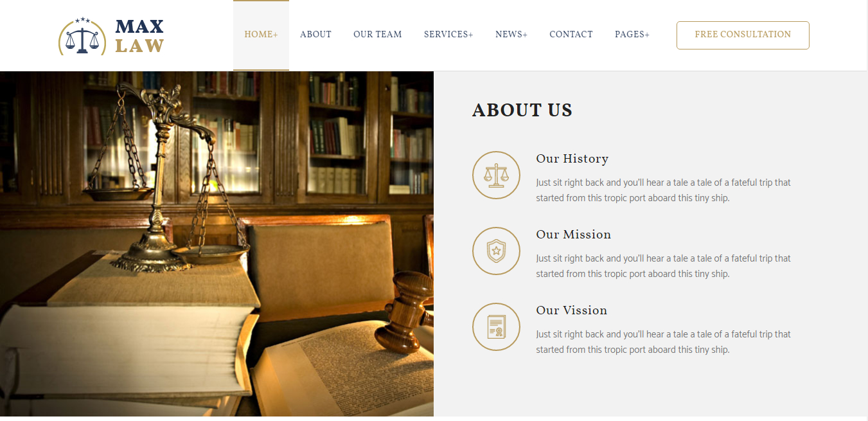868x421 pixels.
Task: Select the Our History heading
Action: pos(572,159)
